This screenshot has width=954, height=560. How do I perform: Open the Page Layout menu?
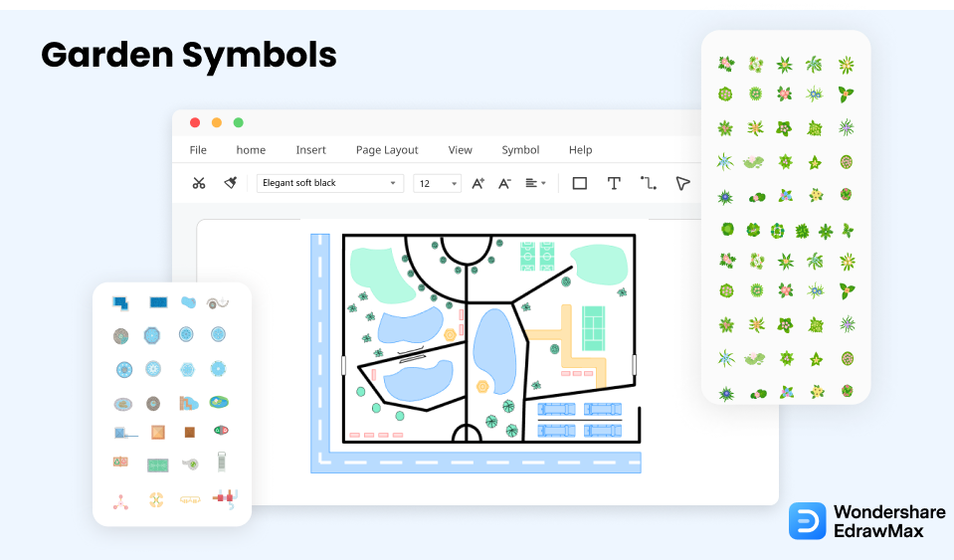coord(387,150)
